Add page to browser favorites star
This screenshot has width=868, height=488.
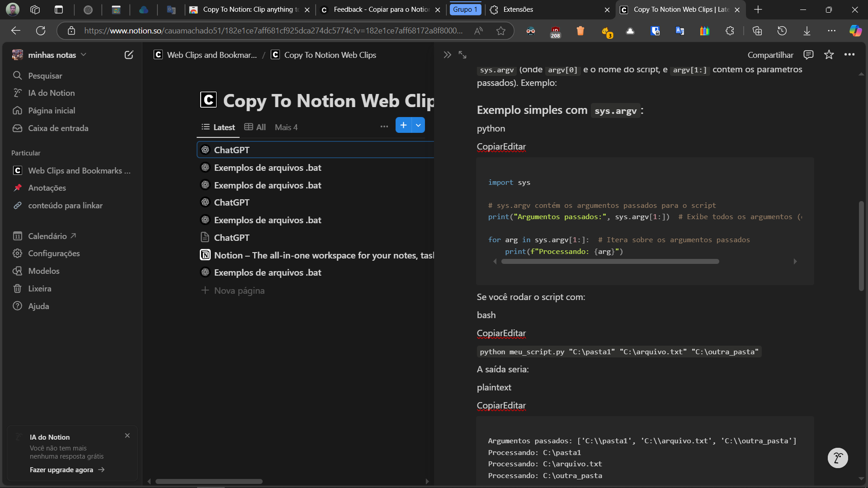tap(500, 31)
